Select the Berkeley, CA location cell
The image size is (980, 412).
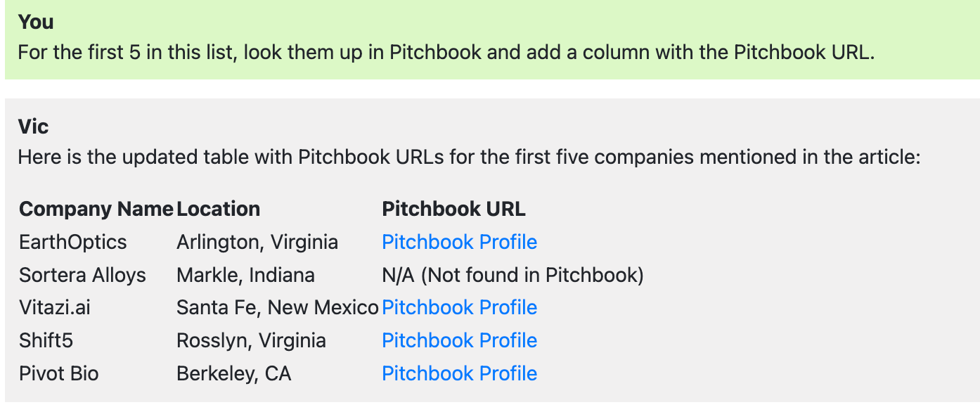click(x=233, y=373)
